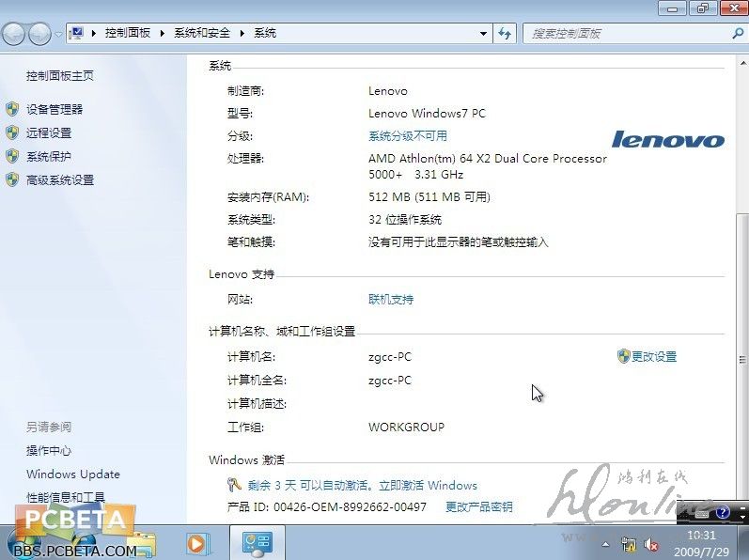Image resolution: width=749 pixels, height=560 pixels.
Task: Open the recent pages dropdown arrow
Action: point(58,34)
